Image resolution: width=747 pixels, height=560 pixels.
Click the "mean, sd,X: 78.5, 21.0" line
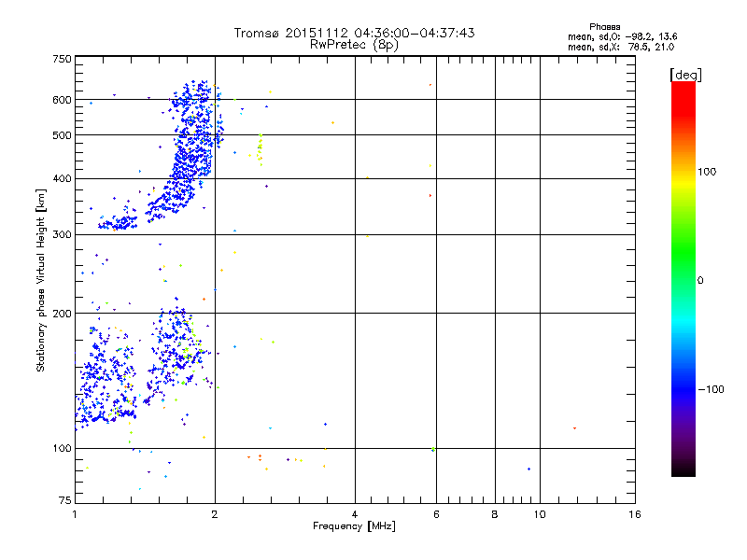621,47
